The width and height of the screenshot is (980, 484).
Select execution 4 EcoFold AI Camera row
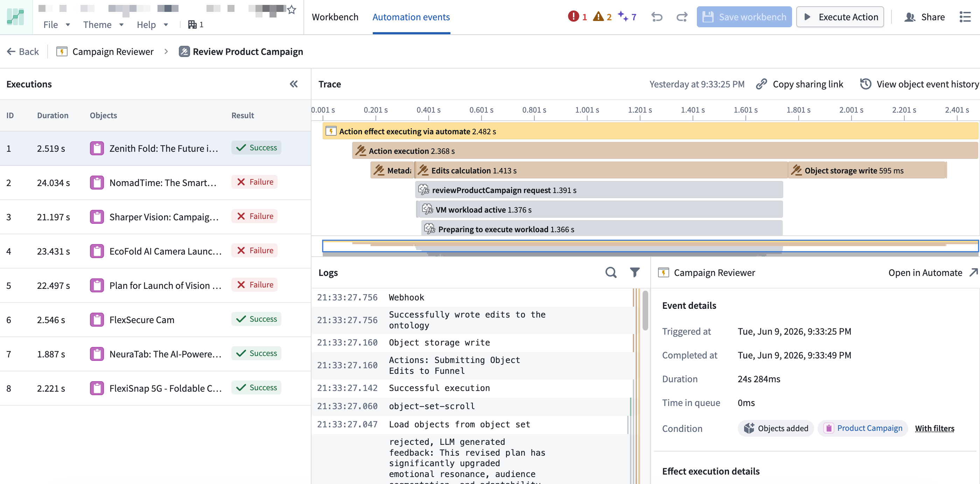(x=155, y=251)
